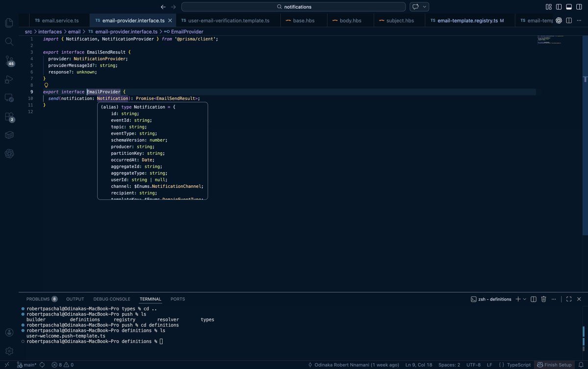Open the Remote Explorer view
Screen dimensions: 588x369
point(9,98)
